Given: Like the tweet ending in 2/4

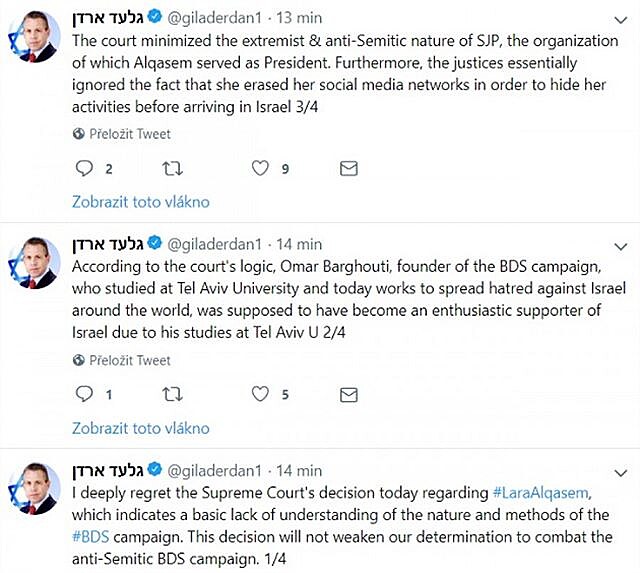Looking at the screenshot, I should [260, 394].
